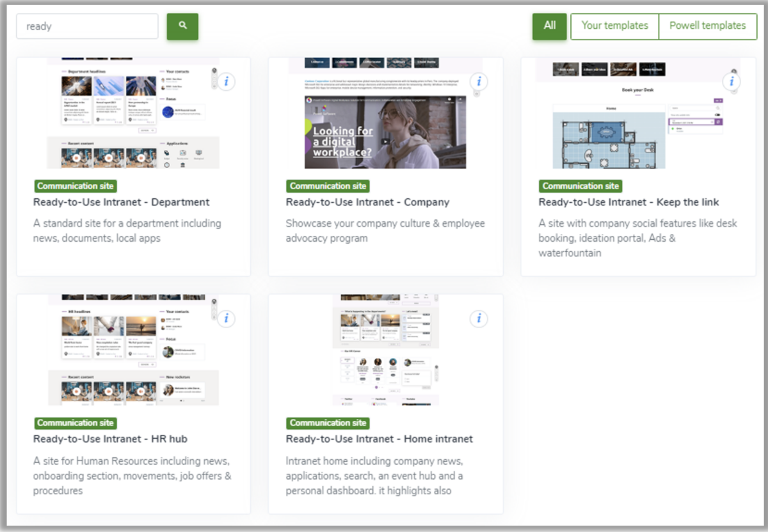Select Ready-to-Use Intranet - Home intranet template
This screenshot has height=532, width=768.
point(380,439)
